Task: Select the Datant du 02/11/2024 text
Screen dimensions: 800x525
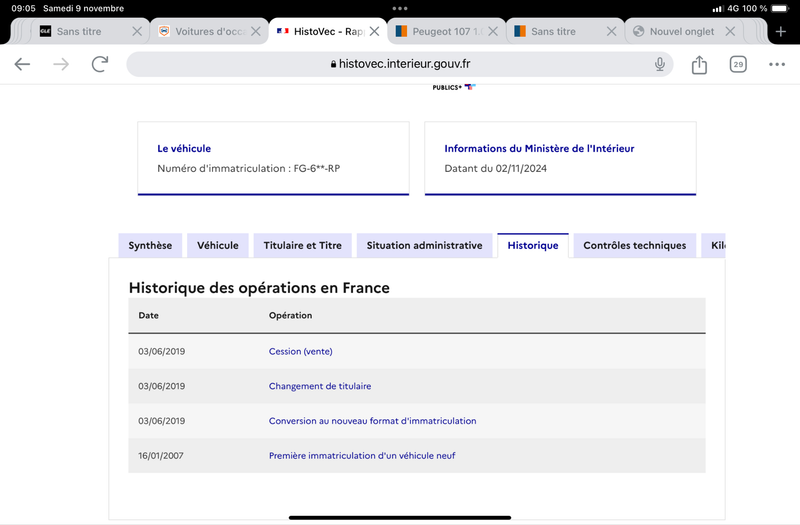Action: click(495, 168)
